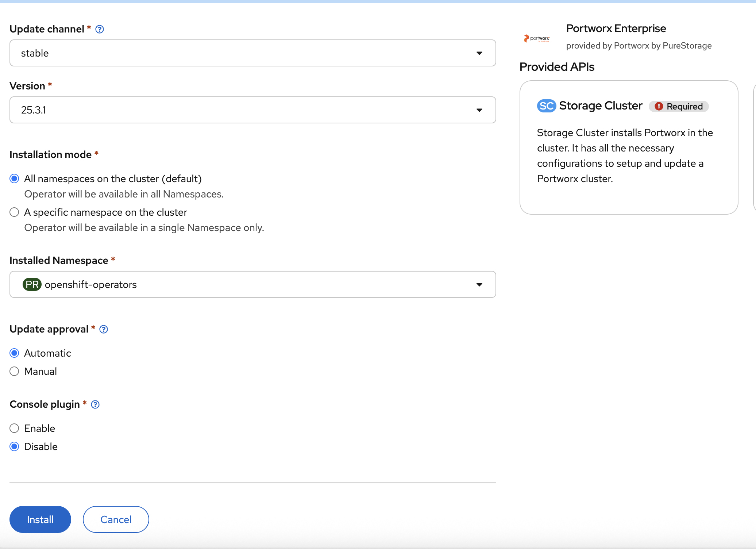This screenshot has width=756, height=549.
Task: Choose Manual update approval
Action: (x=14, y=371)
